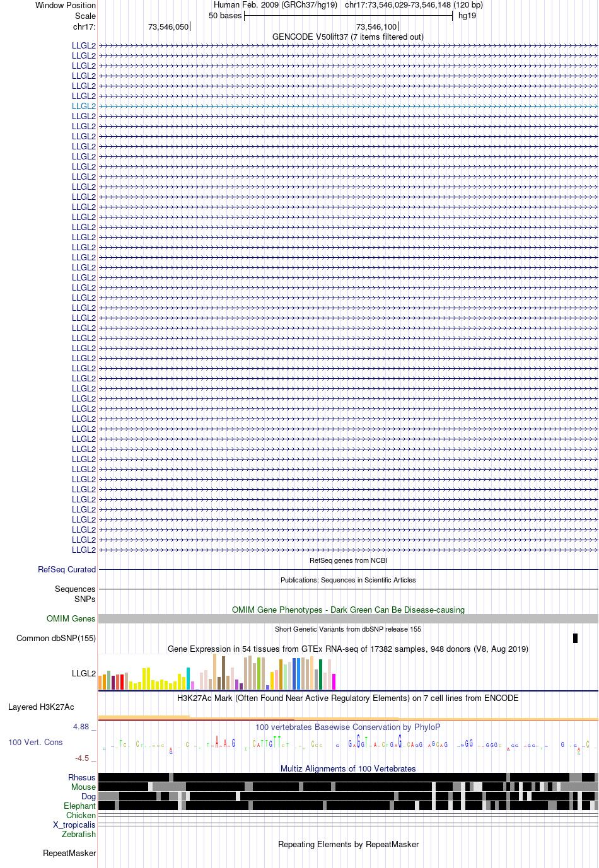
Task: Click the X_tropicalis species label
Action: pos(74,825)
